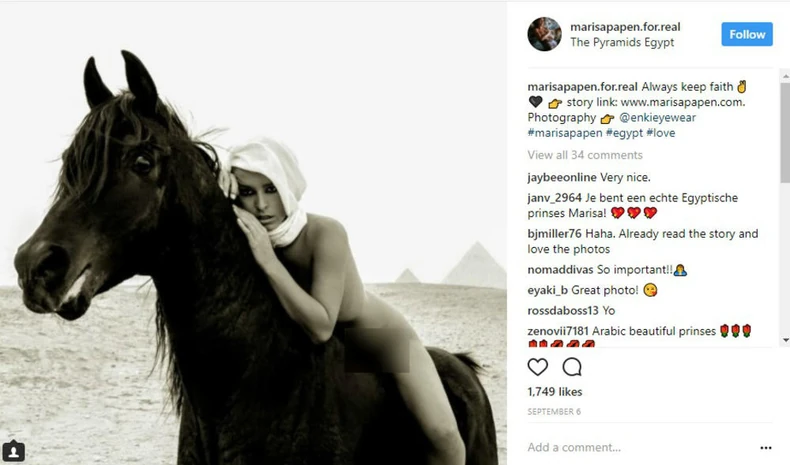The width and height of the screenshot is (790, 465).
Task: Open the marisapapen.for.real profile avatar
Action: pos(544,34)
